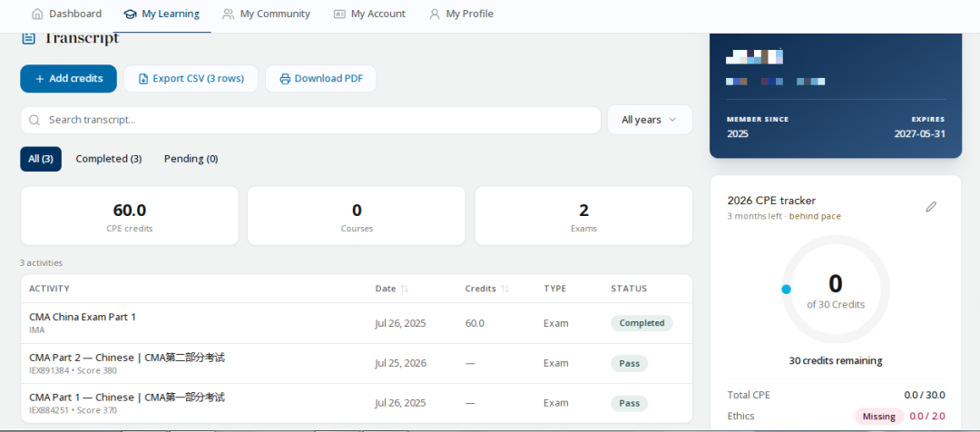This screenshot has height=432, width=980.
Task: Click the Download PDF printer icon
Action: [285, 79]
